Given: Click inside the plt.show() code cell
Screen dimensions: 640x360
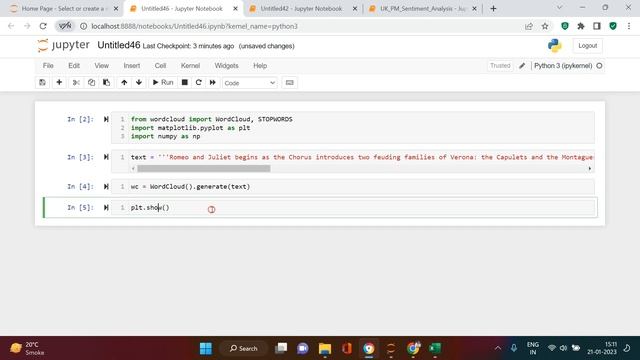Looking at the screenshot, I should (x=353, y=208).
